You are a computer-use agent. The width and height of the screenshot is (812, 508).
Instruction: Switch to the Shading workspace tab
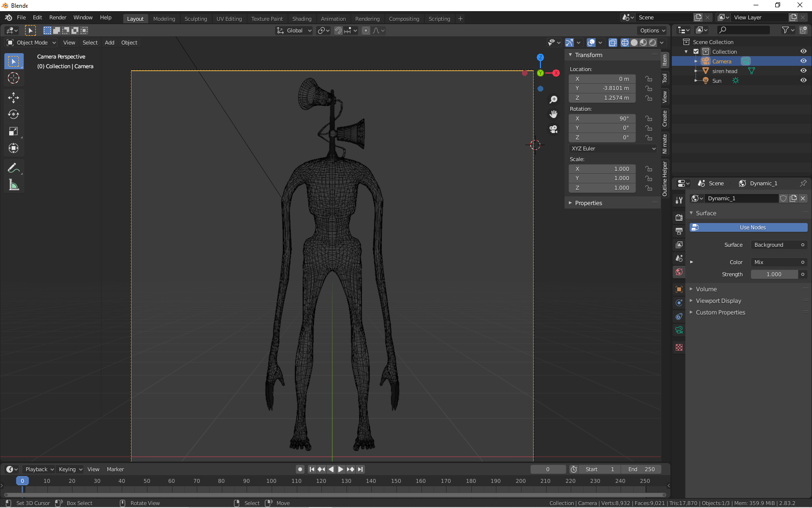(x=302, y=18)
